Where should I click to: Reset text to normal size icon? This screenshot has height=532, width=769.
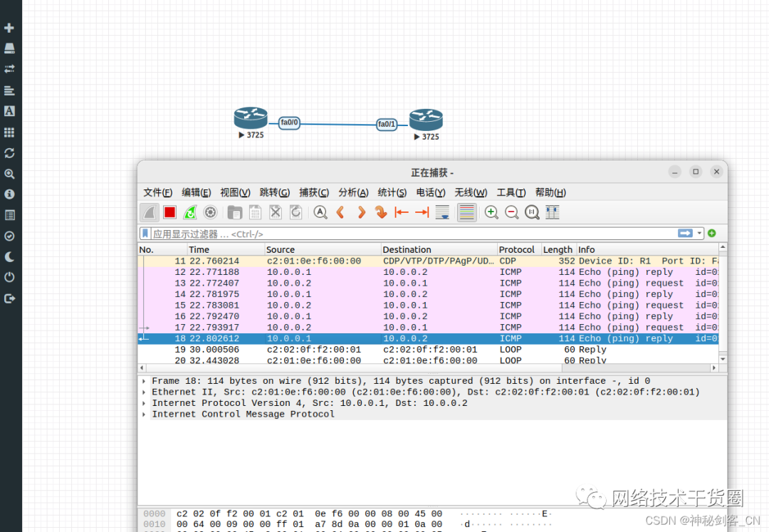point(532,212)
